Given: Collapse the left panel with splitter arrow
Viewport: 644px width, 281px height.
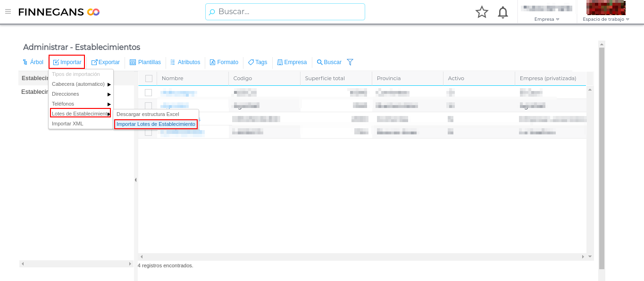Looking at the screenshot, I should [x=136, y=180].
